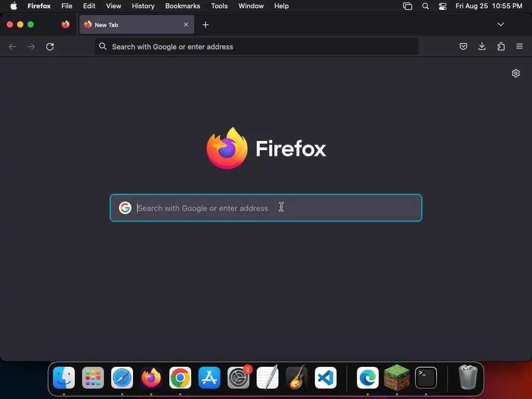Click the green fullscreen window button
The width and height of the screenshot is (532, 399).
pos(31,24)
